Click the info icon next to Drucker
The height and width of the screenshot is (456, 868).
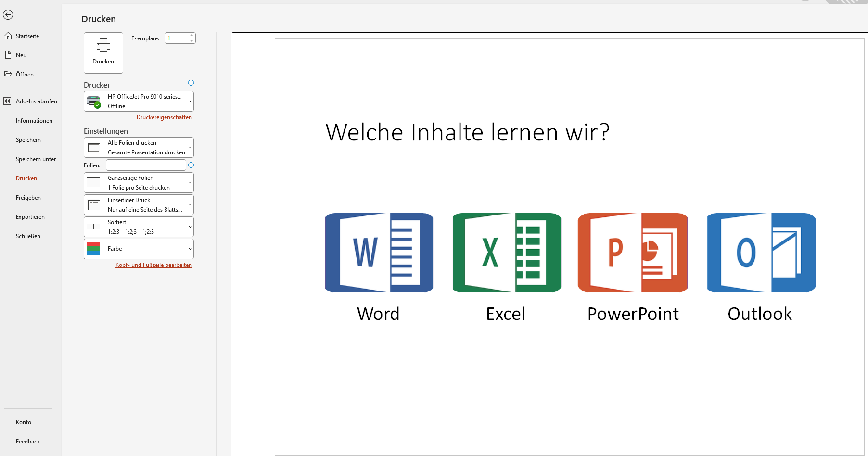pos(191,83)
